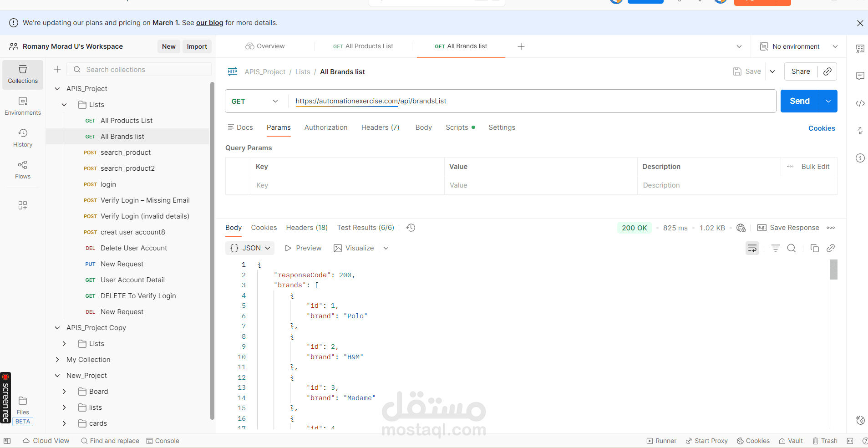
Task: Click the response body scrollbar thumb
Action: (x=833, y=270)
